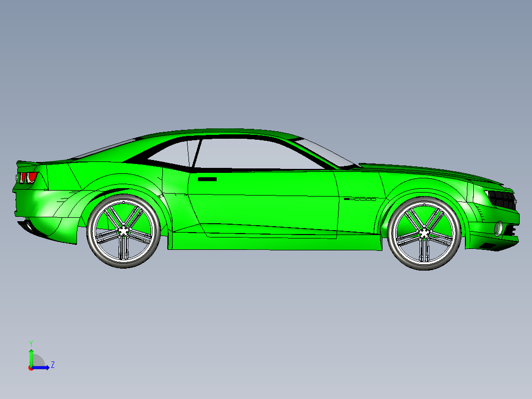This screenshot has height=399, width=532.
Task: Select the rear tire tread
Action: click(123, 266)
